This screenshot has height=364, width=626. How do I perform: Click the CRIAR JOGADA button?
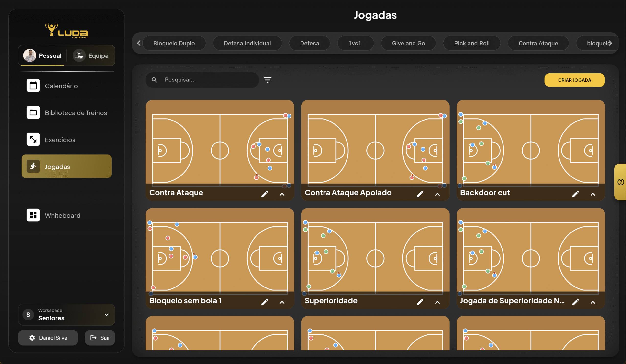pos(574,80)
